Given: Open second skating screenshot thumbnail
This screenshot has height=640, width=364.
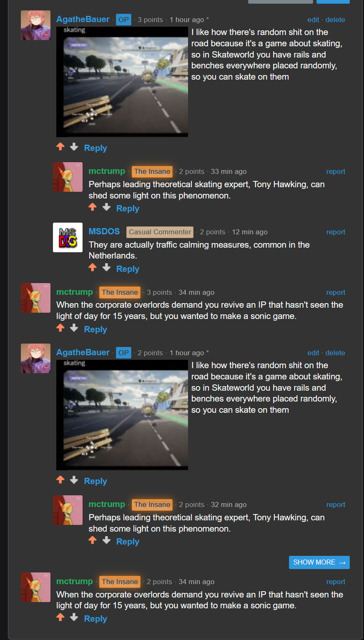Looking at the screenshot, I should coord(122,415).
